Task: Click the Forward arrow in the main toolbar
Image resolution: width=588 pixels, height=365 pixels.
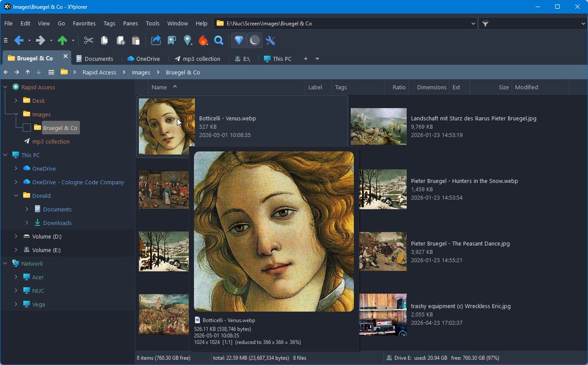Action: [40, 40]
